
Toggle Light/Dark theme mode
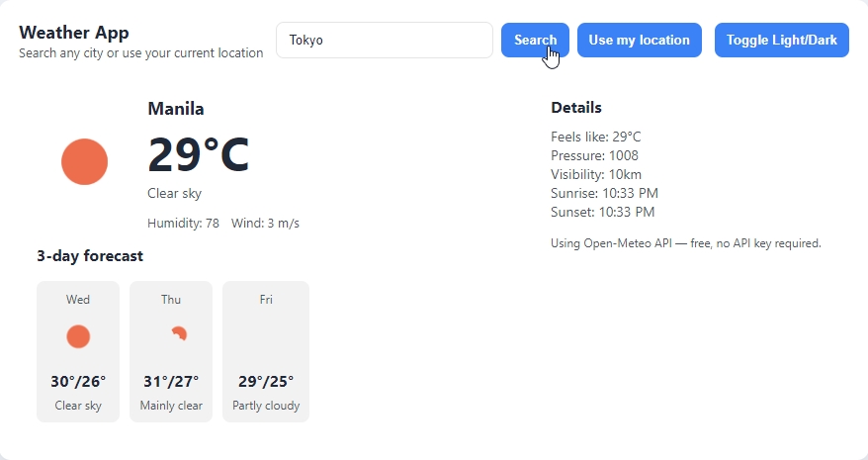pyautogui.click(x=781, y=41)
